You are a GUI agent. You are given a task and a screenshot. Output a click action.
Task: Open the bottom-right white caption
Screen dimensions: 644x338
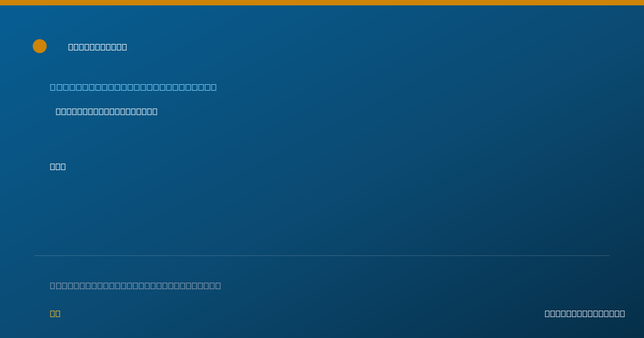click(584, 313)
